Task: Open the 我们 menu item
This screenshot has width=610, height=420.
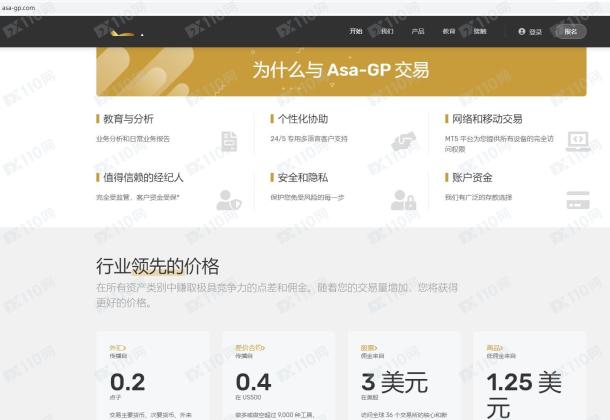Action: tap(387, 31)
